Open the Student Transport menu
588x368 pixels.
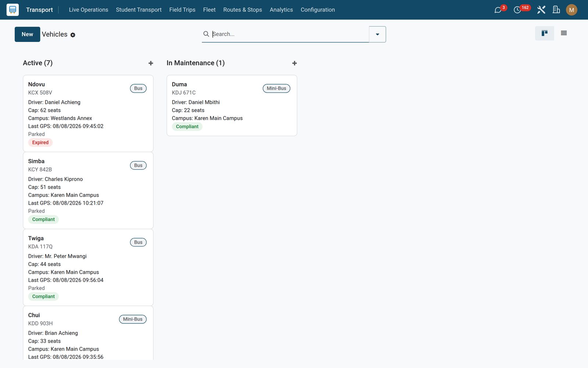tap(139, 10)
